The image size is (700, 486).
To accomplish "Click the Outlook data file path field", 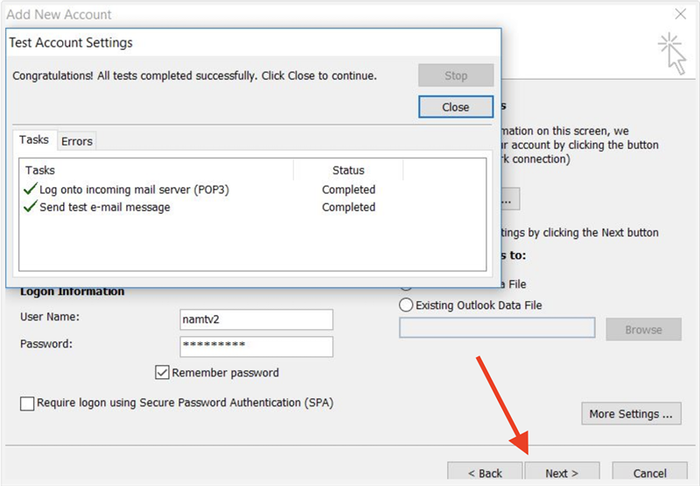I will click(x=497, y=328).
